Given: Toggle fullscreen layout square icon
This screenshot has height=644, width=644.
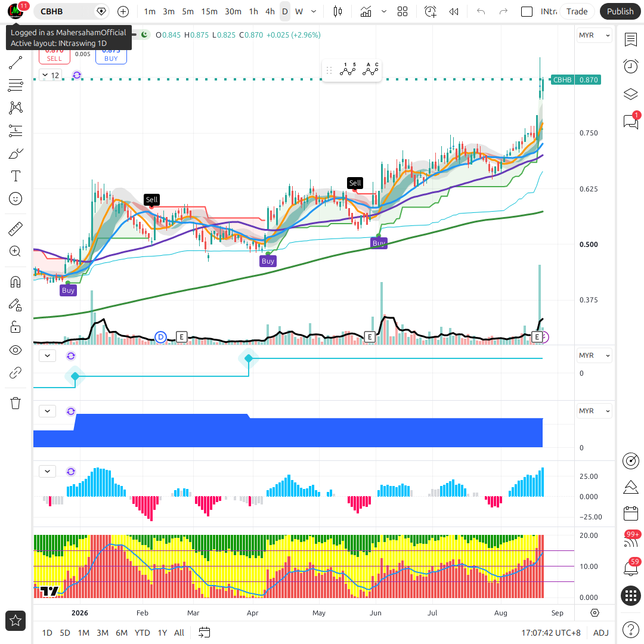Looking at the screenshot, I should tap(527, 11).
